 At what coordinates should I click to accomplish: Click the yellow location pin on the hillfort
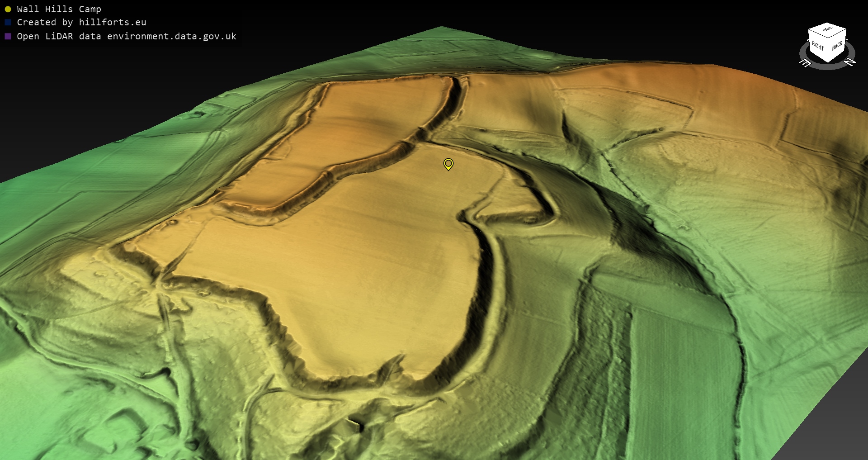448,164
